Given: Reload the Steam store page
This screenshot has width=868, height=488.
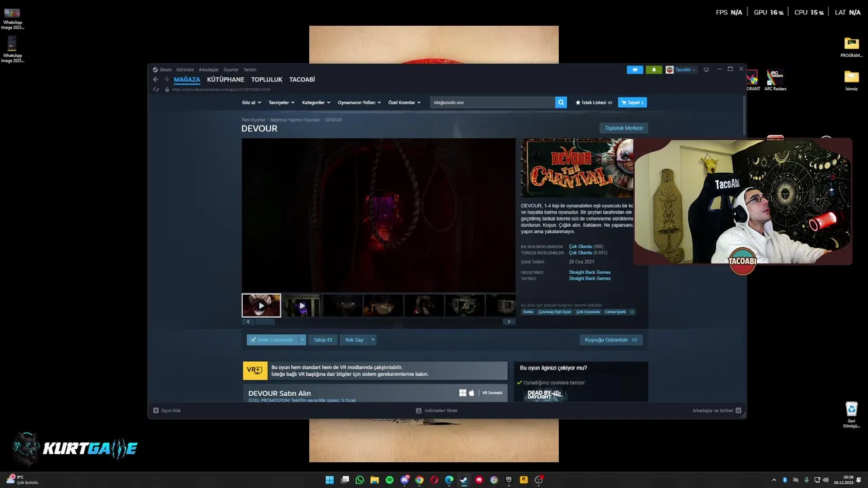Looking at the screenshot, I should pyautogui.click(x=156, y=89).
